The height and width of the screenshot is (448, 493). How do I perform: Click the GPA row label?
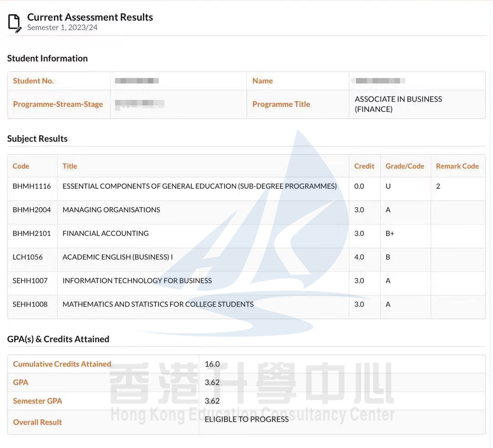(21, 382)
